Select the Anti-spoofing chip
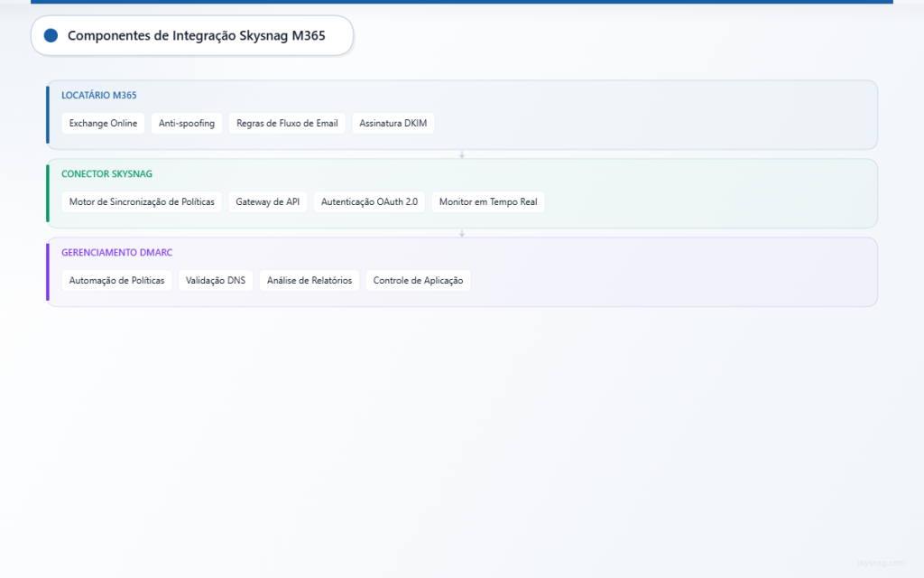This screenshot has height=578, width=924. (x=187, y=123)
